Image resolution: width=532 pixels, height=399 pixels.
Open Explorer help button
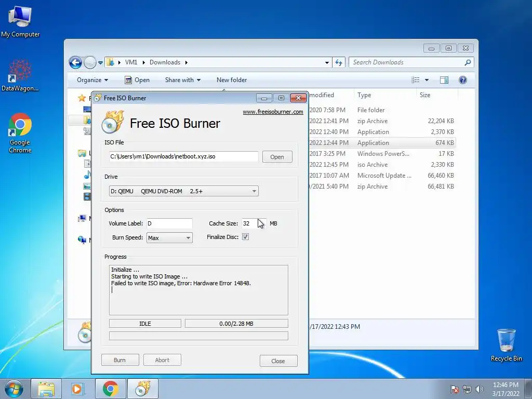coord(463,80)
